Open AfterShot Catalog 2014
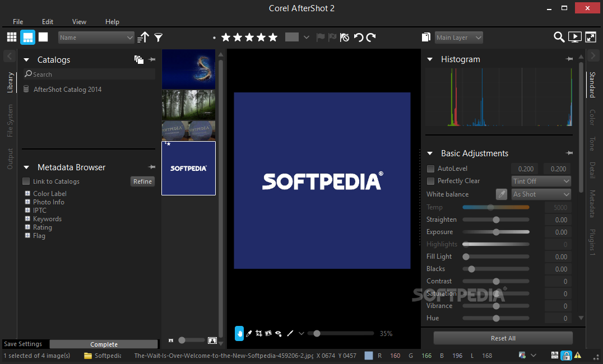603x364 pixels. pos(67,89)
